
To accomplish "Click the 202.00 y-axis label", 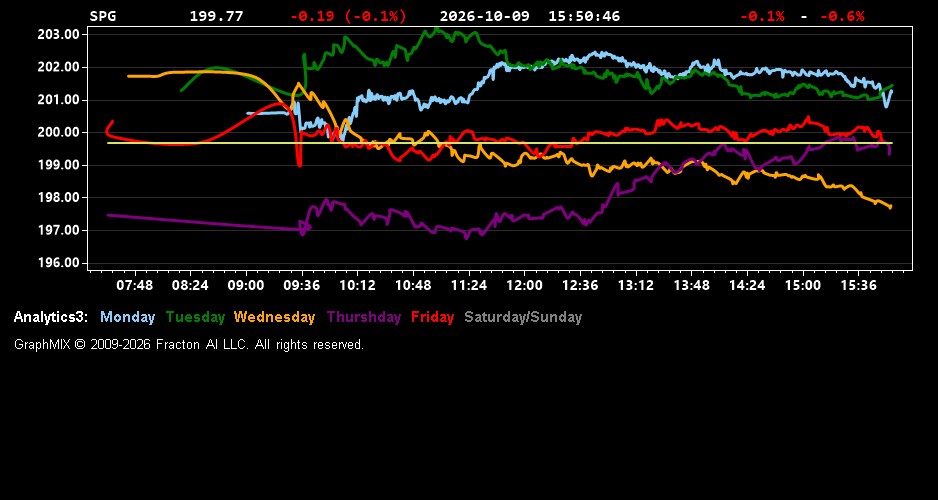I will point(59,67).
